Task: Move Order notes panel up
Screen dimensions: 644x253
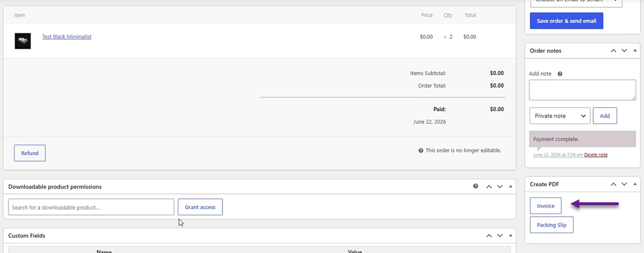Action: click(x=613, y=51)
